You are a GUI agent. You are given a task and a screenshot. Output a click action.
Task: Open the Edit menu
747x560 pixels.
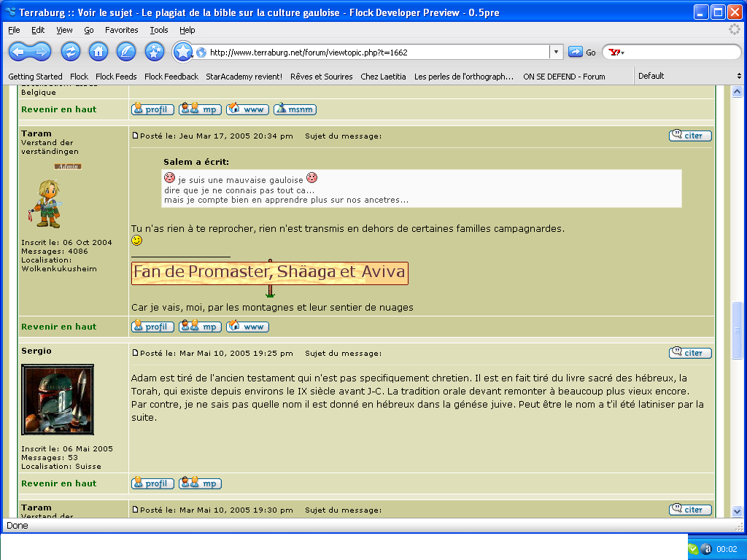[38, 30]
